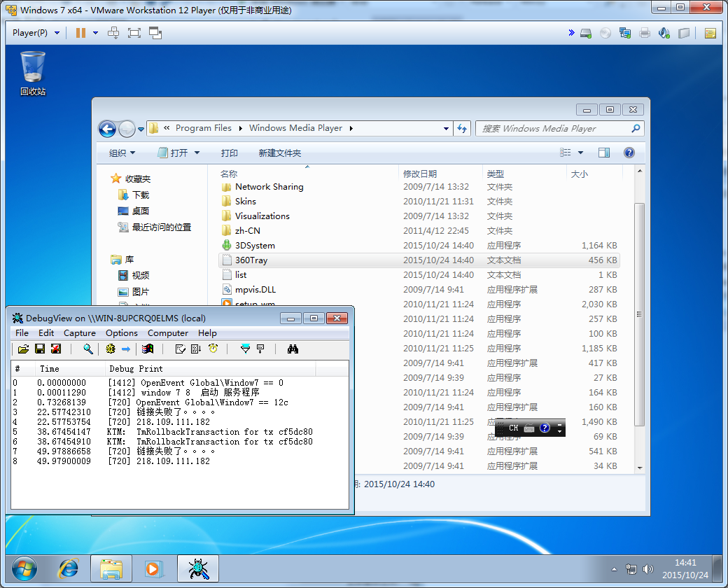This screenshot has width=728, height=588.
Task: Click the search box for Windows Media Player folder
Action: click(x=559, y=129)
